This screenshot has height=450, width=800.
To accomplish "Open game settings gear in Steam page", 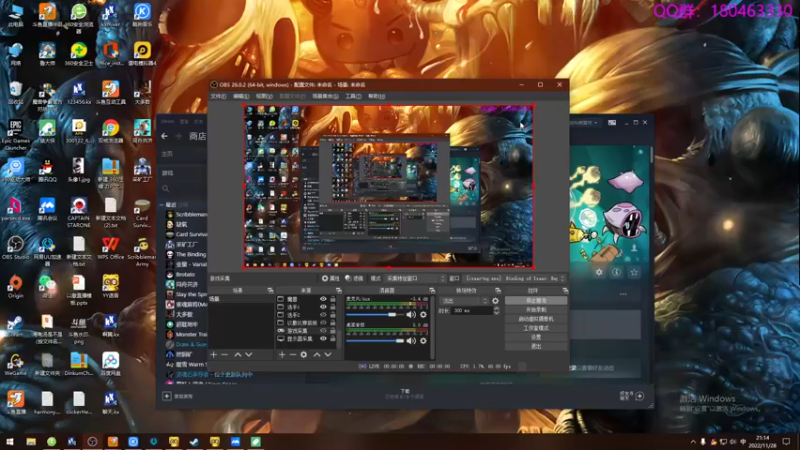I will point(599,272).
